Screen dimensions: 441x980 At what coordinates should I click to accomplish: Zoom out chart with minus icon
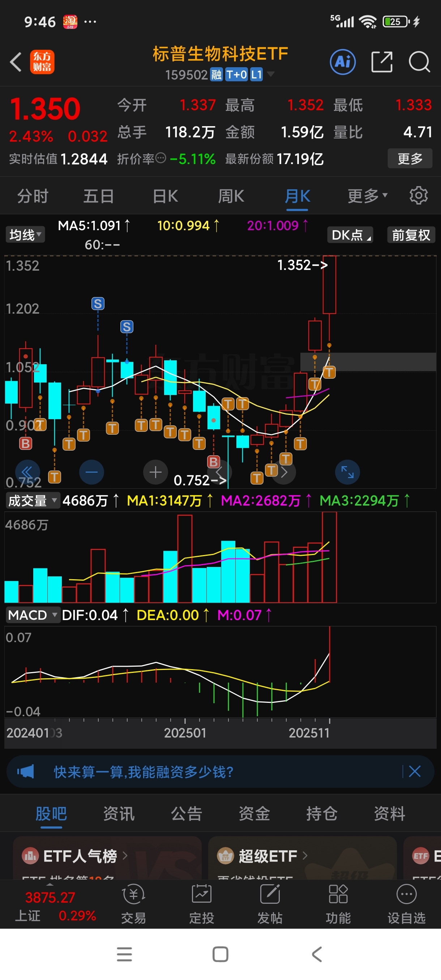click(x=91, y=472)
